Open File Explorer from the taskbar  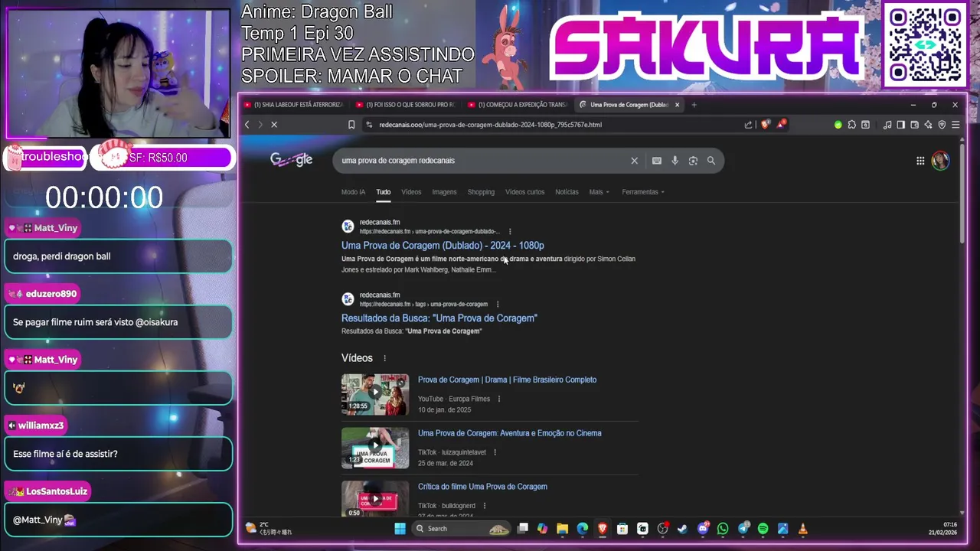coord(562,529)
